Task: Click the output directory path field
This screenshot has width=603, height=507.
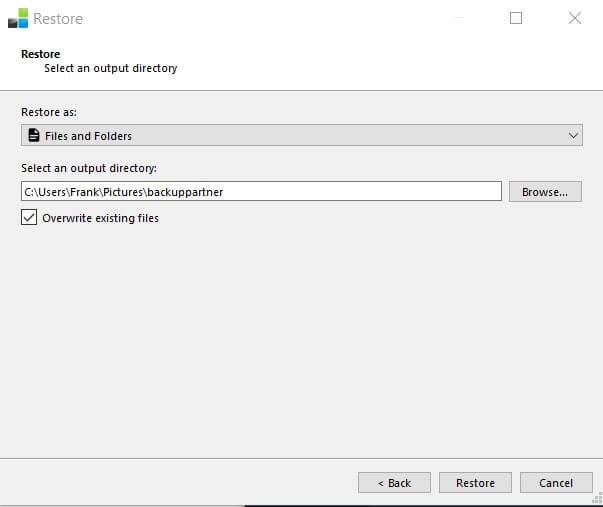Action: [x=262, y=191]
